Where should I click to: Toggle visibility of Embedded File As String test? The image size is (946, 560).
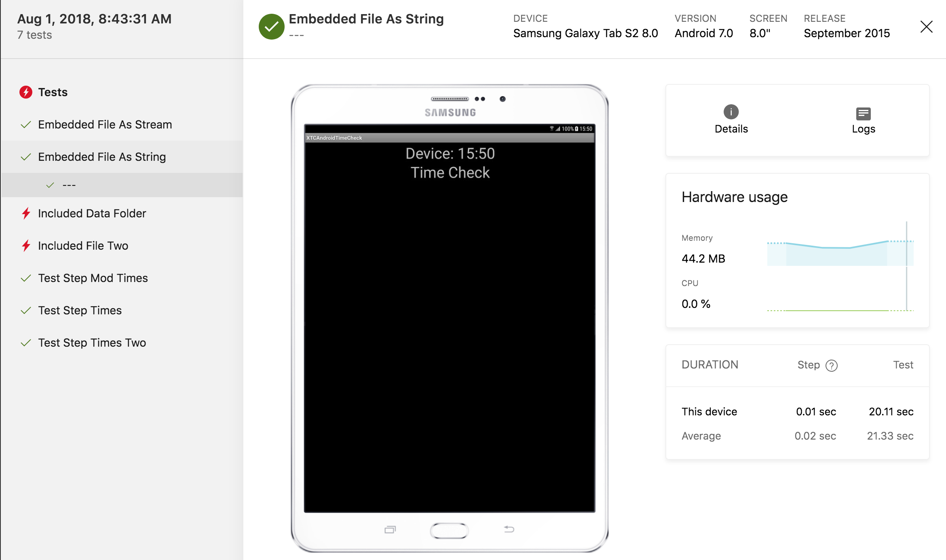[102, 157]
